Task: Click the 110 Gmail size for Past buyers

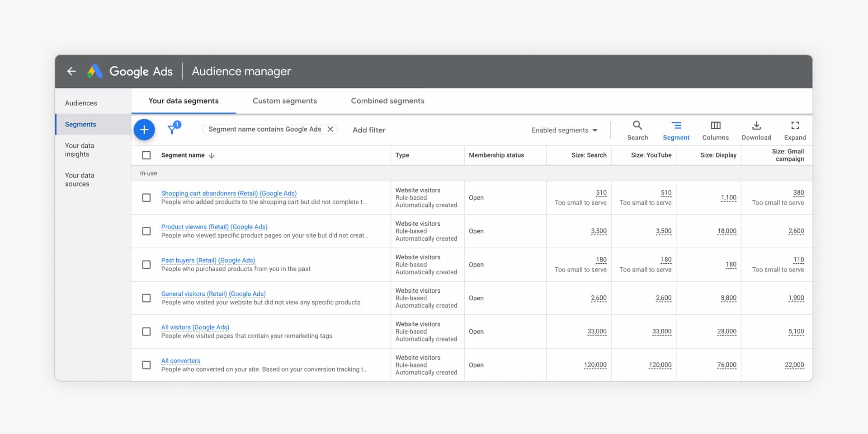Action: [798, 260]
